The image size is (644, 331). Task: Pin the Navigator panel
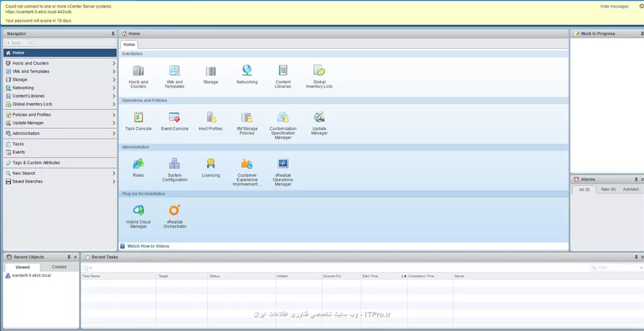click(x=113, y=34)
